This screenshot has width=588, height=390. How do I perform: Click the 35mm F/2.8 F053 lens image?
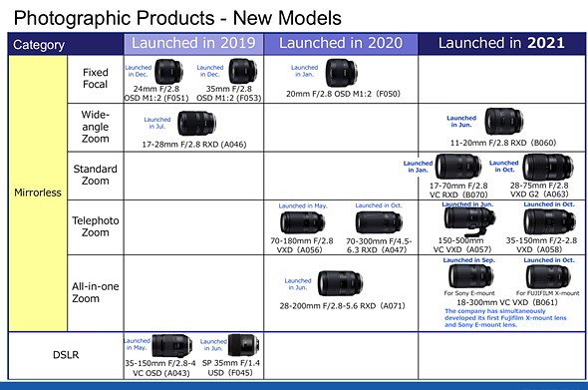243,71
